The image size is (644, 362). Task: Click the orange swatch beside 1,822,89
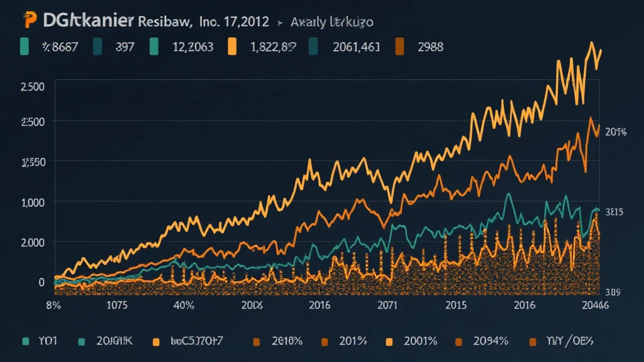coord(232,45)
